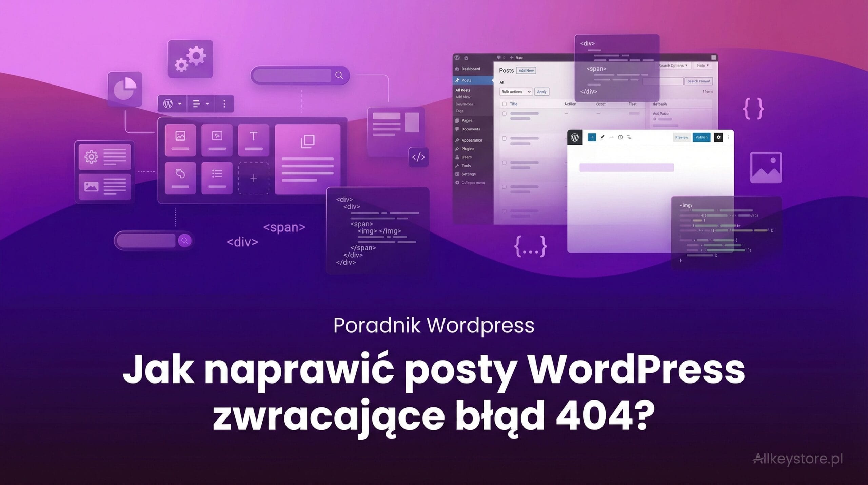868x485 pixels.
Task: Click the image card below the gear card
Action: point(105,187)
